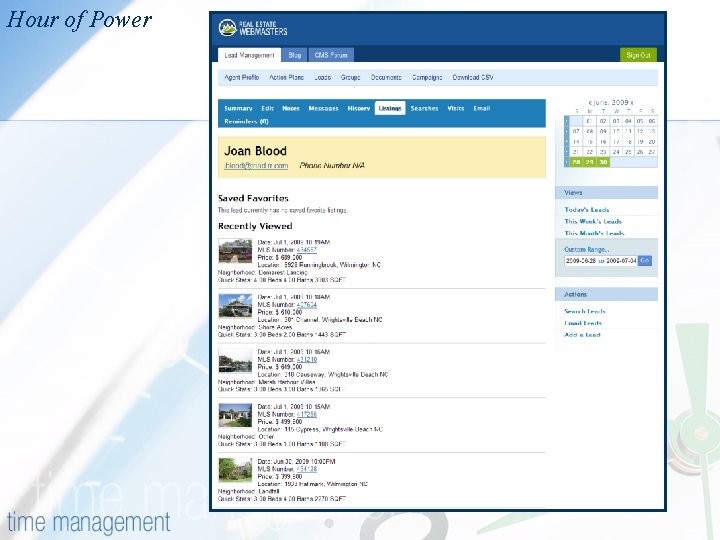Screen dimensions: 720x540
Task: Click Add a Lead under Actions
Action: pos(582,335)
